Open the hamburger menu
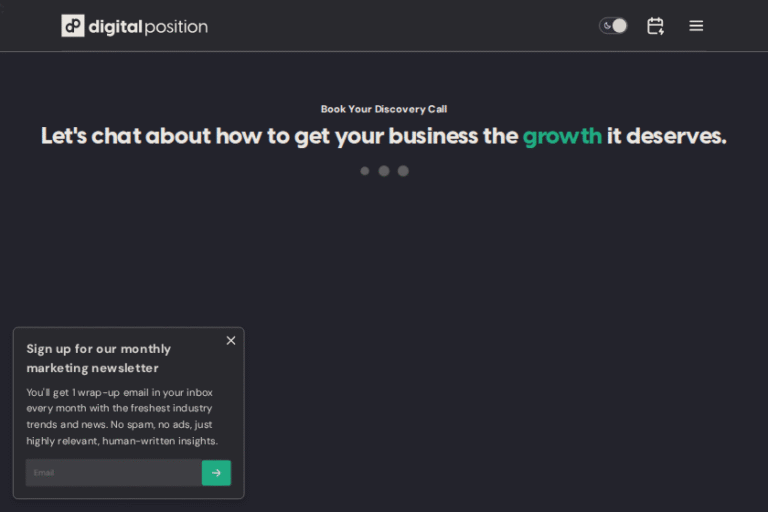The width and height of the screenshot is (768, 512). (696, 26)
